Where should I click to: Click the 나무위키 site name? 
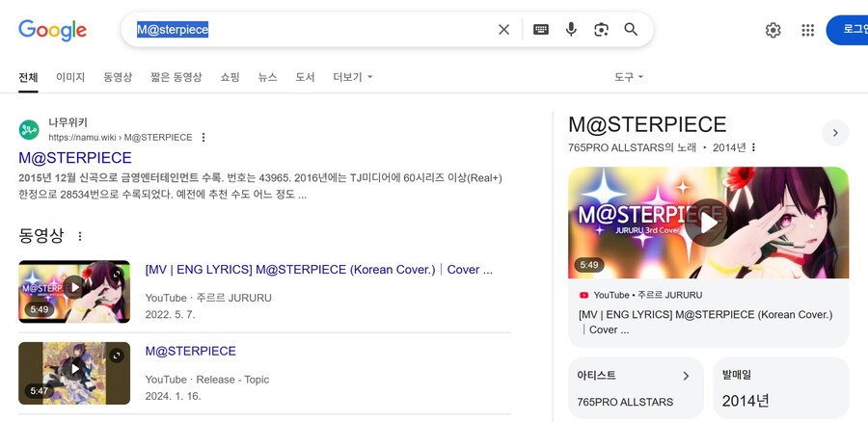68,122
